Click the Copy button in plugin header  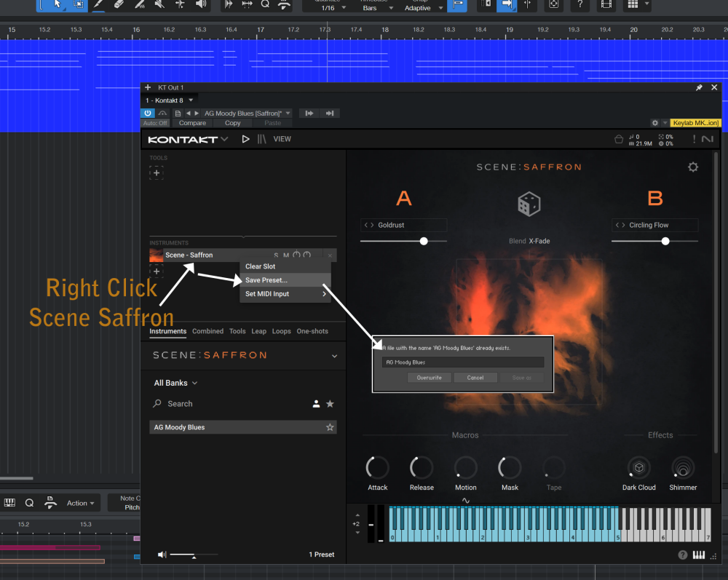(233, 123)
